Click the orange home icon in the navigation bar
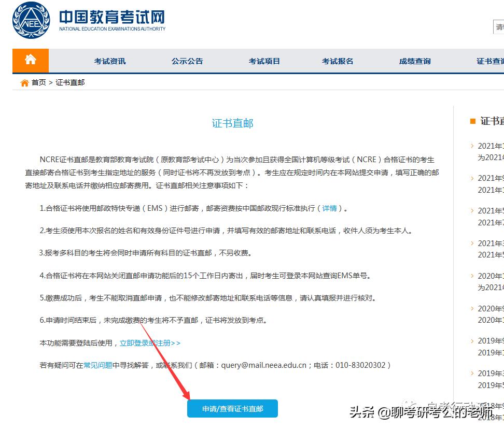The height and width of the screenshot is (430, 504). pos(30,60)
